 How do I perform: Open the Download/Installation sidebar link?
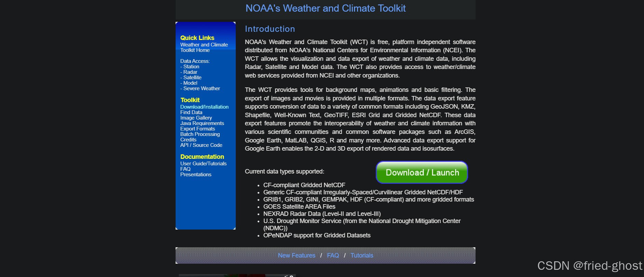coord(204,107)
